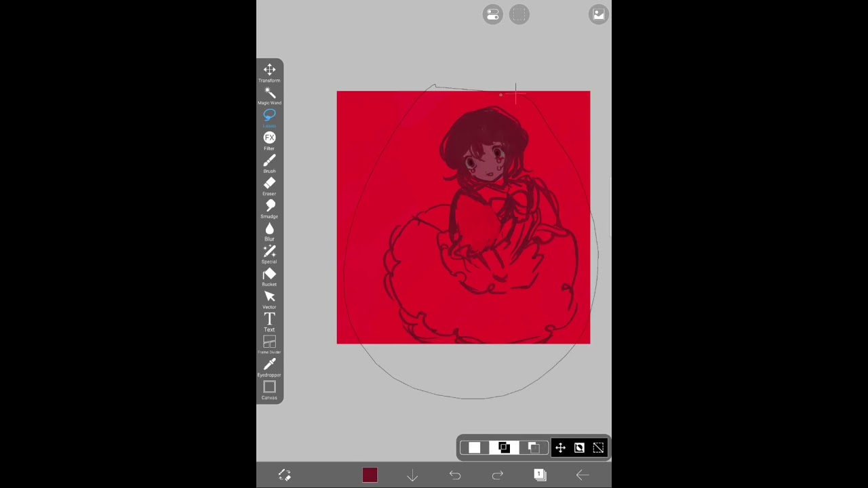Tap the down arrow in bottom bar
This screenshot has width=868, height=488.
412,475
